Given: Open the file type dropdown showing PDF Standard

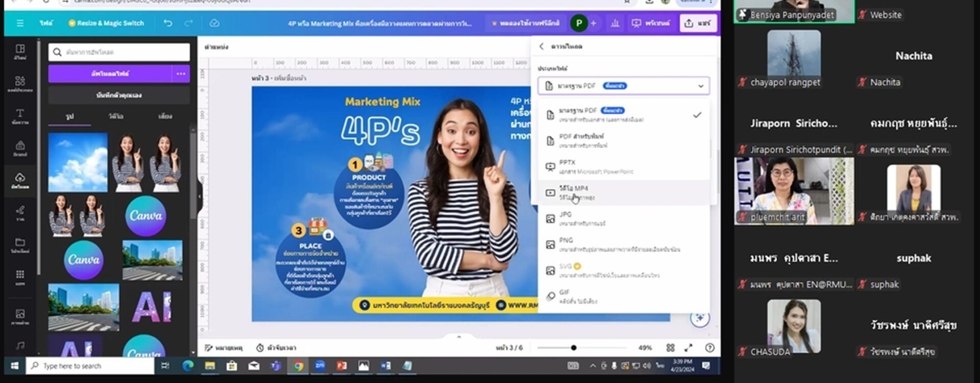Looking at the screenshot, I should click(623, 86).
